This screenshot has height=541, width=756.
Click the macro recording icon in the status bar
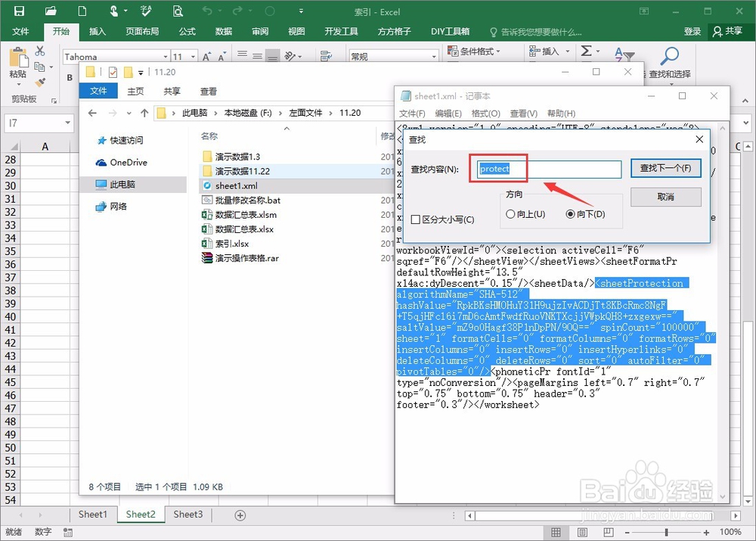pyautogui.click(x=68, y=532)
